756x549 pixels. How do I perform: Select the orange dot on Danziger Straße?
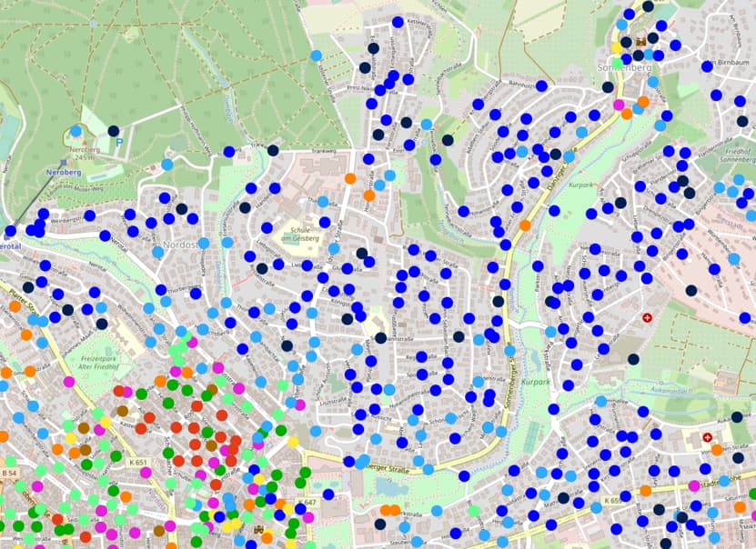pyautogui.click(x=525, y=225)
